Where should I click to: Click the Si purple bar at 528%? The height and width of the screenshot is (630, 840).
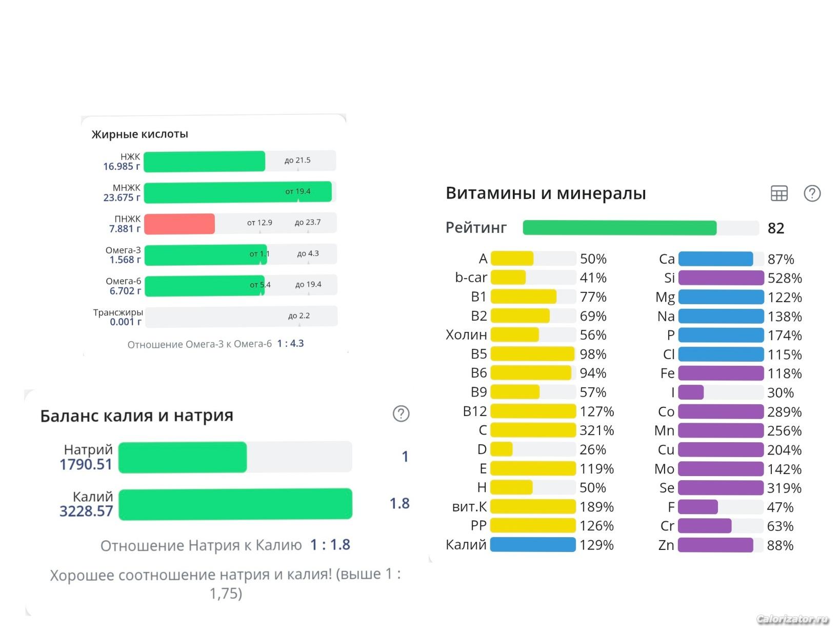[x=721, y=278]
